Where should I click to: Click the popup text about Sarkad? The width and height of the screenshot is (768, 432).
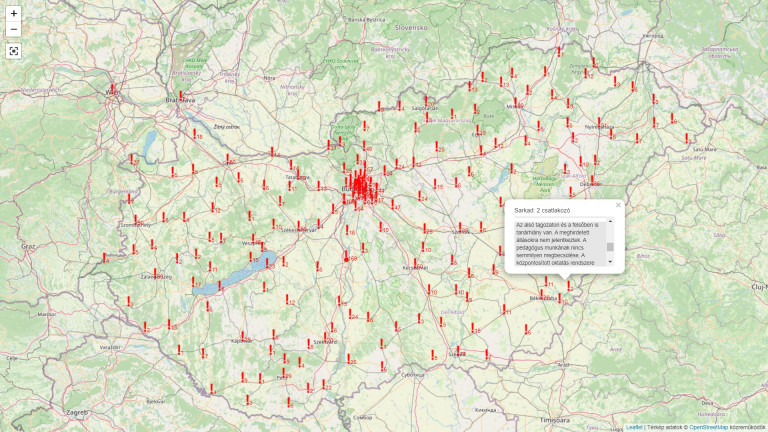pos(558,244)
